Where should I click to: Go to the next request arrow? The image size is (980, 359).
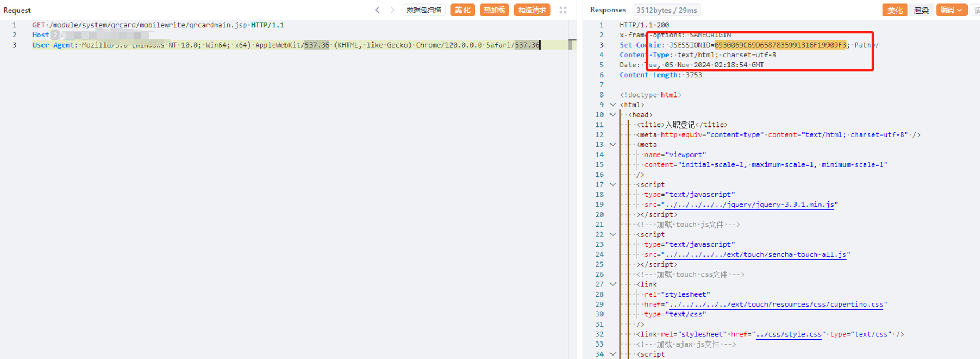[x=392, y=10]
